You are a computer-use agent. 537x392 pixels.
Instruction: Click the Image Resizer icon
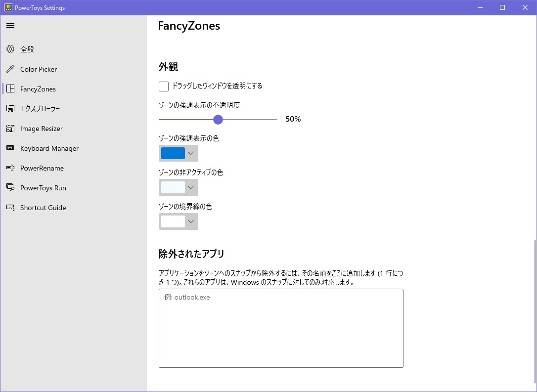pyautogui.click(x=10, y=129)
